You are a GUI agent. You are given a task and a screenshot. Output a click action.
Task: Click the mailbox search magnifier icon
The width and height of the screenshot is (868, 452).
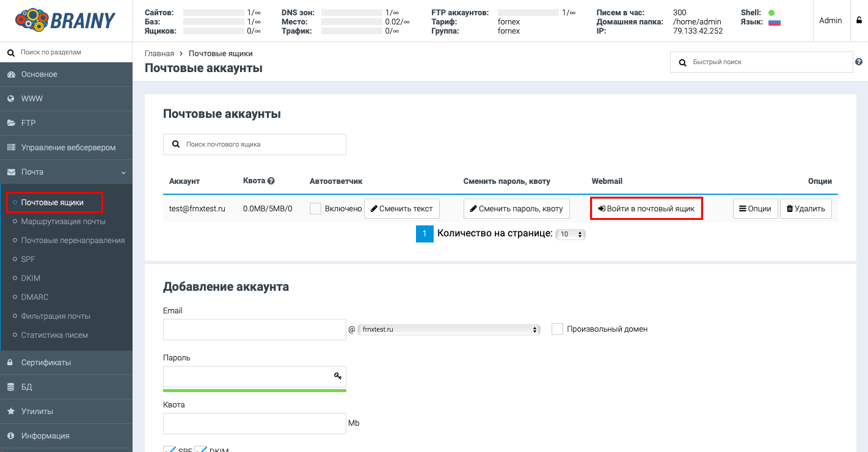(176, 145)
